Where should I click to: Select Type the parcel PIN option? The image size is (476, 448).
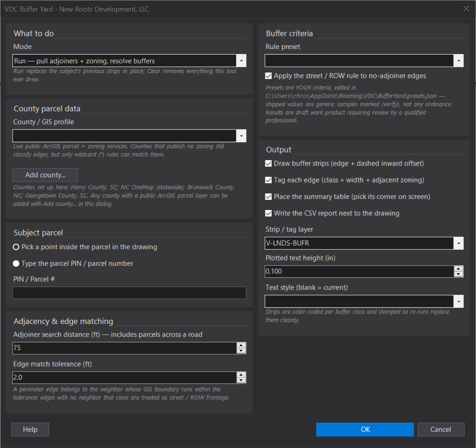click(x=16, y=264)
